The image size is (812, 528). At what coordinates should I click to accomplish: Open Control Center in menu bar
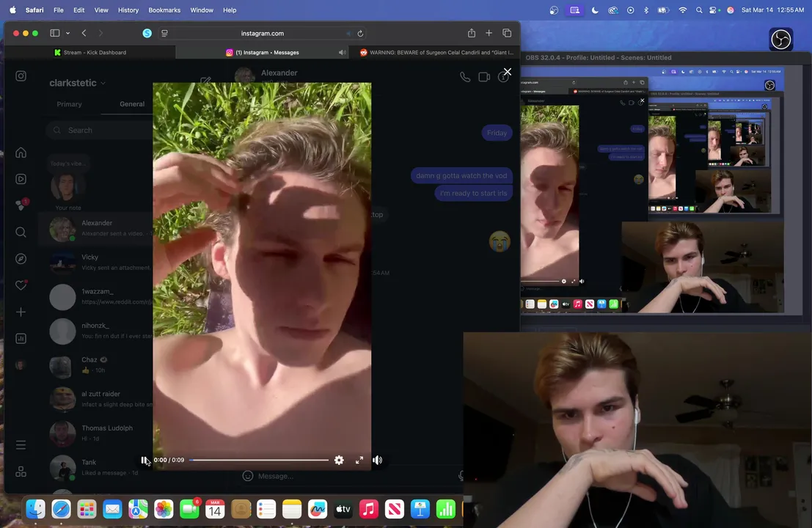coord(714,10)
